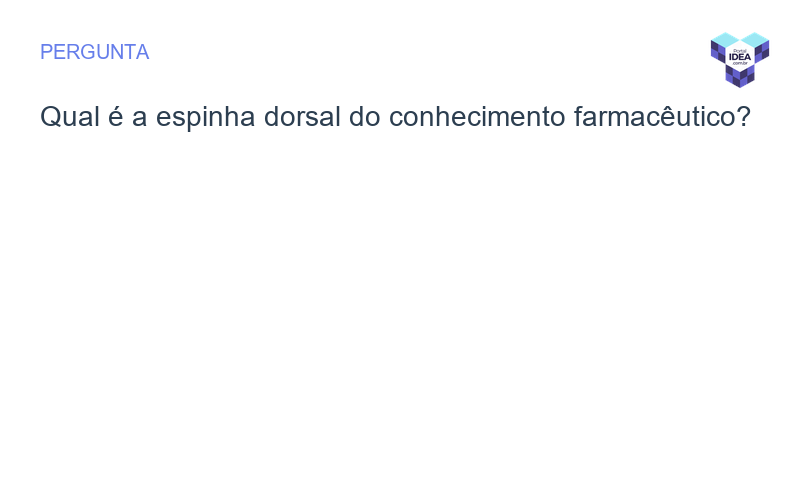The width and height of the screenshot is (800, 500).
Task: Click the word "conhecimento" in the question
Action: coord(478,117)
